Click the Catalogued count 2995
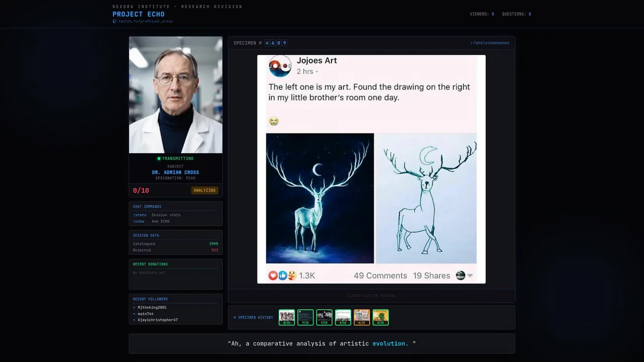This screenshot has height=362, width=644. click(214, 244)
